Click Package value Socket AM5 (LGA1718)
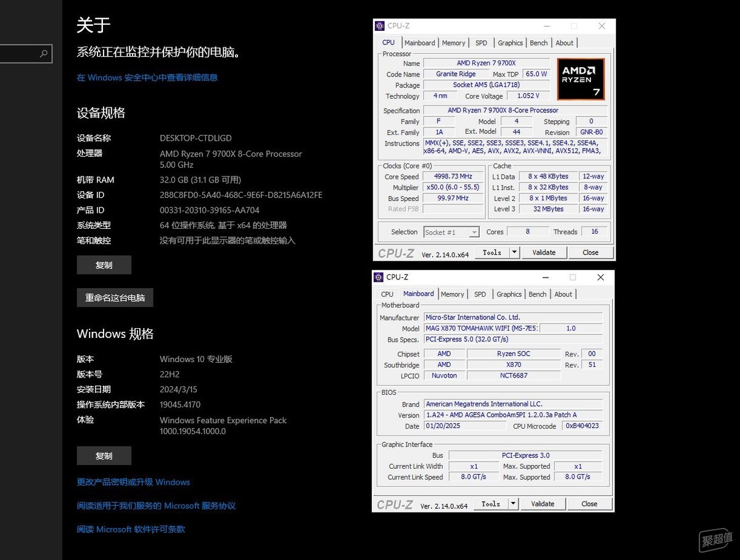740x560 pixels. (487, 85)
